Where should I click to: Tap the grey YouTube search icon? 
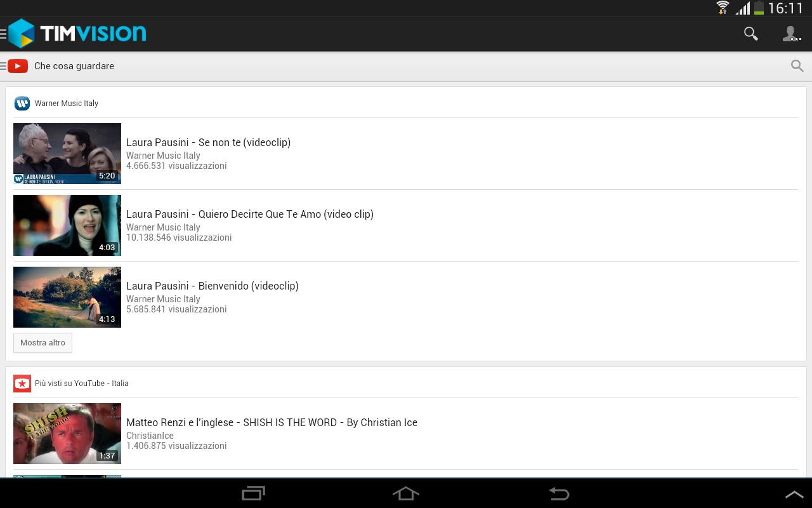click(x=797, y=66)
